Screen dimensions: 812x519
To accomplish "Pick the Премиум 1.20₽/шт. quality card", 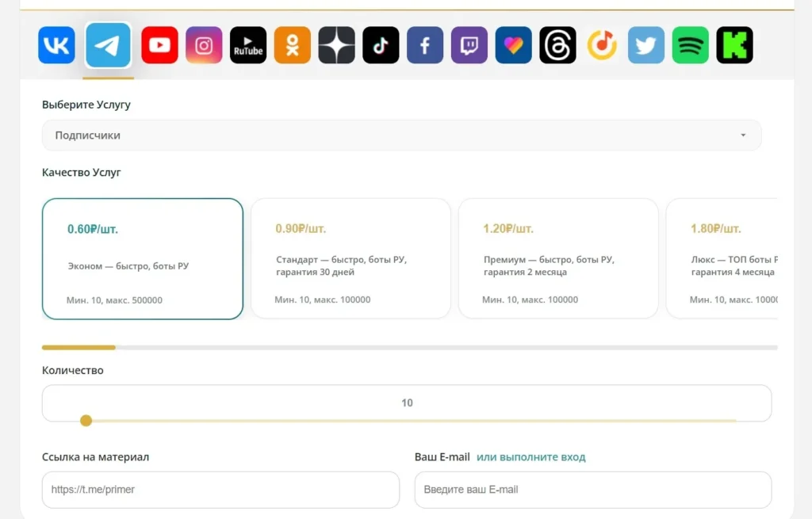I will click(x=558, y=258).
